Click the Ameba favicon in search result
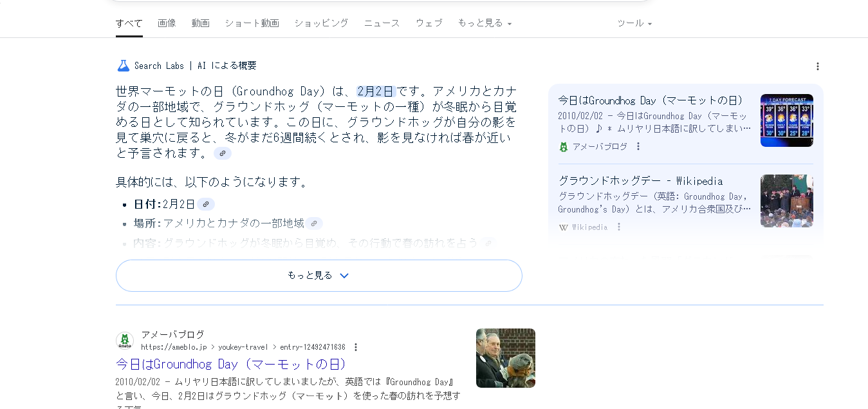Image resolution: width=868 pixels, height=409 pixels. click(125, 341)
